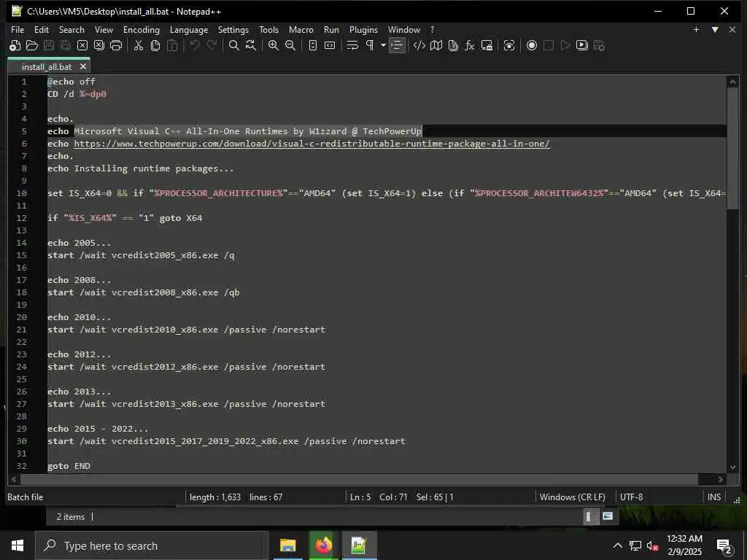Close the install_all.bat tab via its X
The image size is (747, 560).
(x=83, y=66)
